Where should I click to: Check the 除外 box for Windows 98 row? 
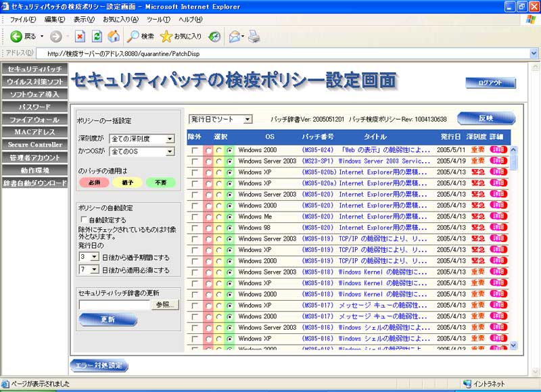(195, 228)
